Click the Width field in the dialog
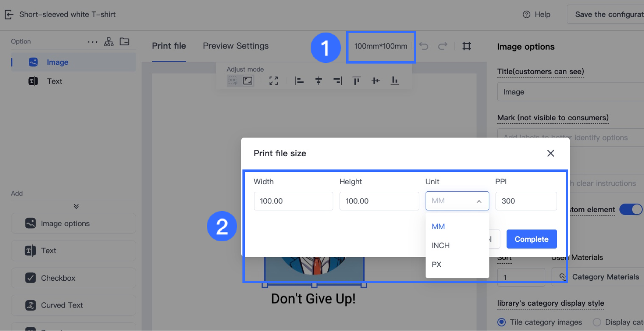This screenshot has width=644, height=331. click(x=294, y=201)
